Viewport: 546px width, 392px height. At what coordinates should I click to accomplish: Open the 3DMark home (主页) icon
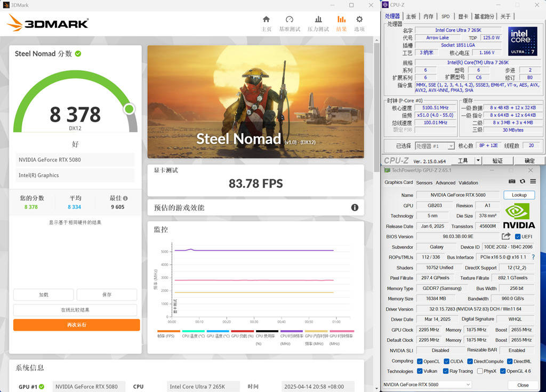pos(267,19)
